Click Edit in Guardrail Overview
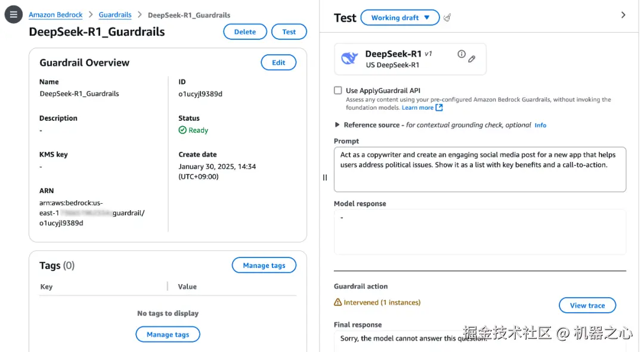 [278, 63]
